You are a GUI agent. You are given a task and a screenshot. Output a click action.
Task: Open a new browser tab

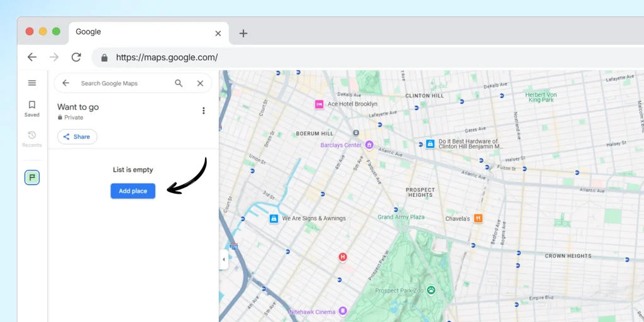(243, 33)
